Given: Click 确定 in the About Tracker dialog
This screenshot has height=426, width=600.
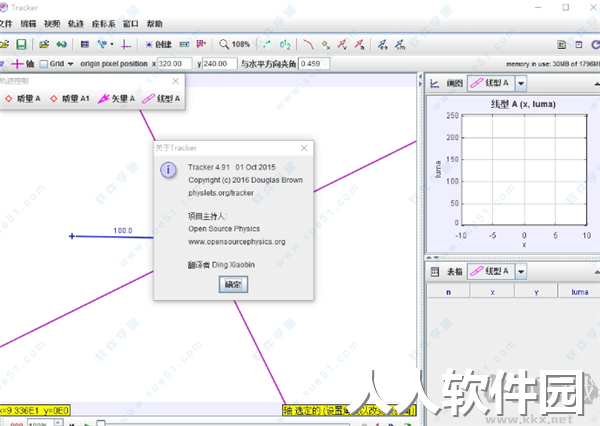Looking at the screenshot, I should coord(233,284).
